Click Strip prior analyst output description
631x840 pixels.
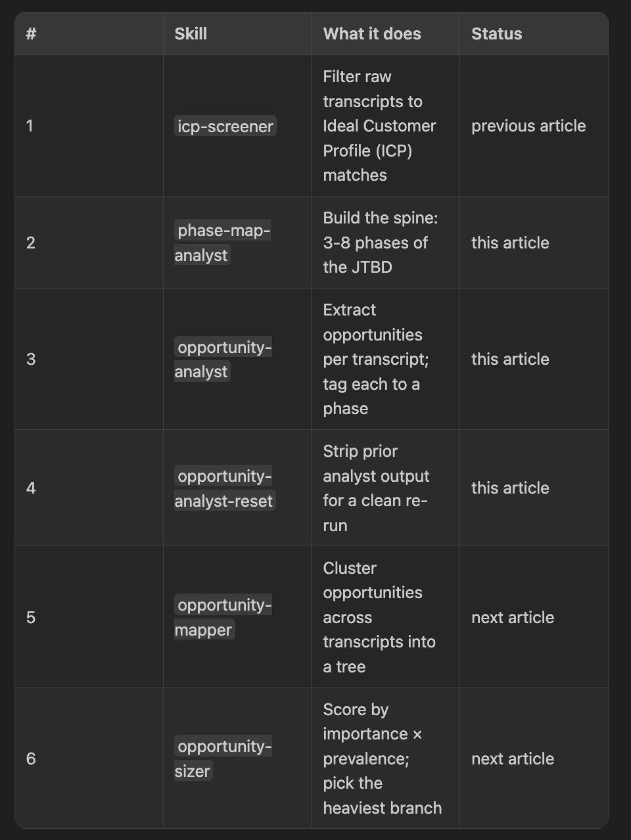pos(376,488)
